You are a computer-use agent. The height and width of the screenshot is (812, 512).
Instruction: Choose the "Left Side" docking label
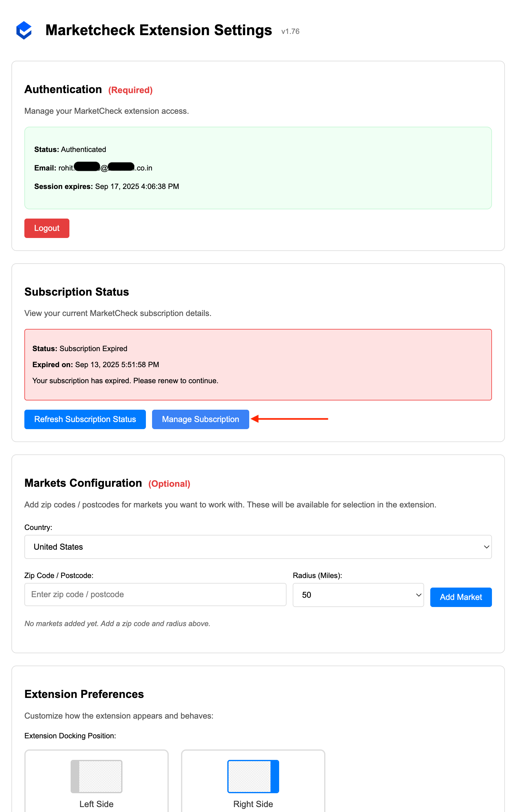96,804
